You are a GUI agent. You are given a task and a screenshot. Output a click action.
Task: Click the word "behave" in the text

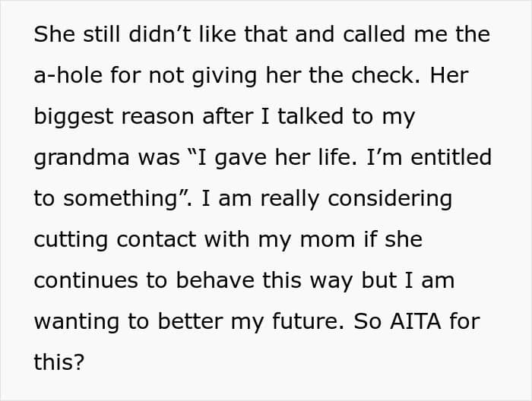click(215, 281)
